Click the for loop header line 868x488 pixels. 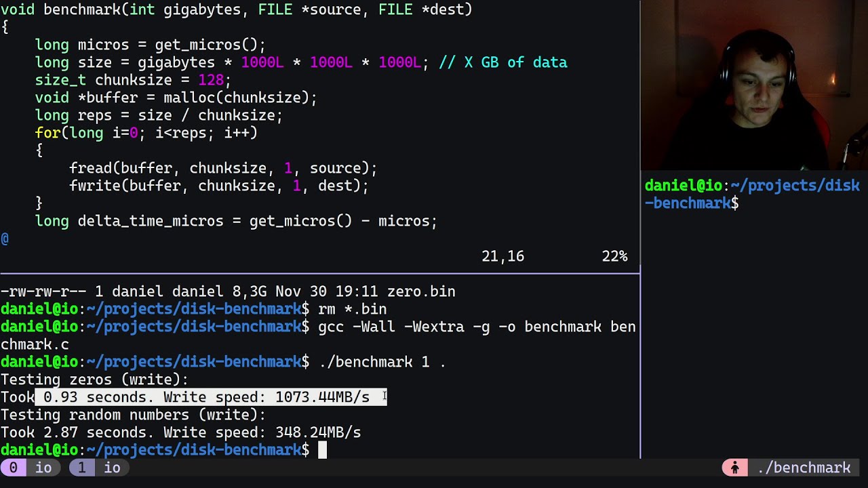point(146,133)
